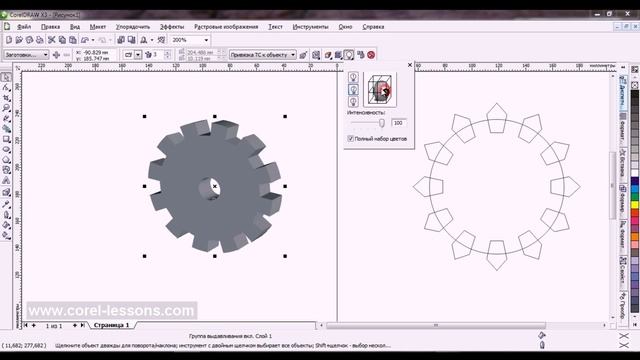The height and width of the screenshot is (360, 640).
Task: Open the Инструменты menu
Action: [310, 27]
